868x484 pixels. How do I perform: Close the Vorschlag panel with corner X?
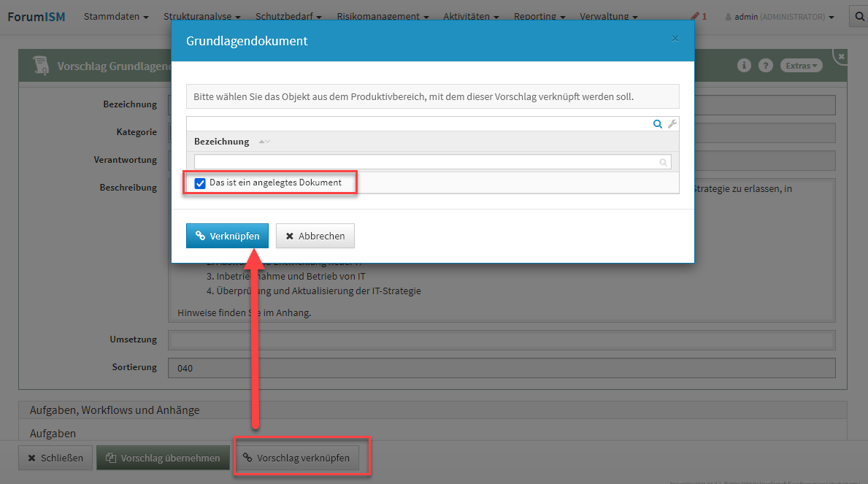coord(841,56)
